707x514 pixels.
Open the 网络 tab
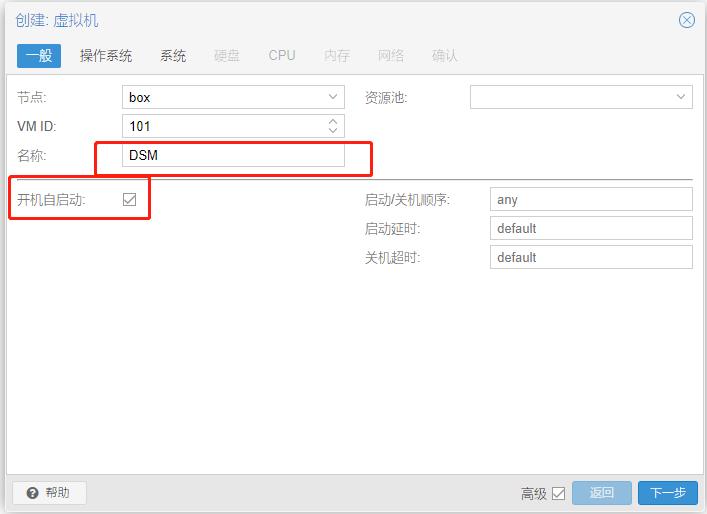point(391,56)
